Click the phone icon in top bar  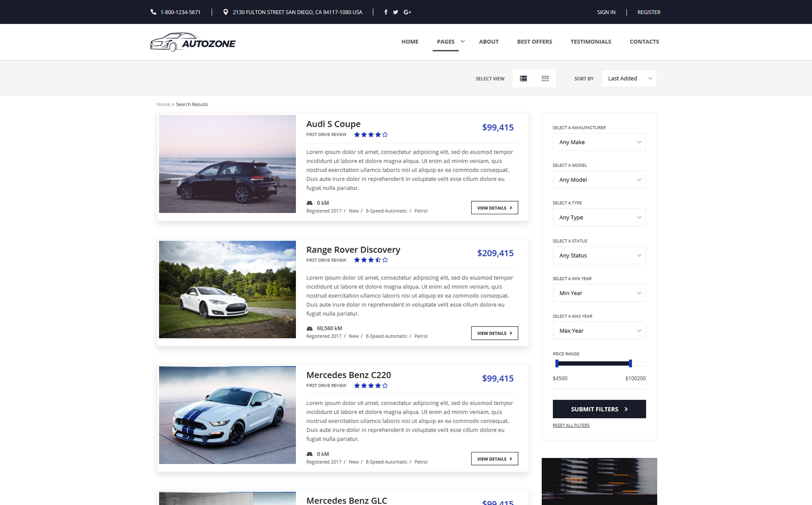coord(153,12)
